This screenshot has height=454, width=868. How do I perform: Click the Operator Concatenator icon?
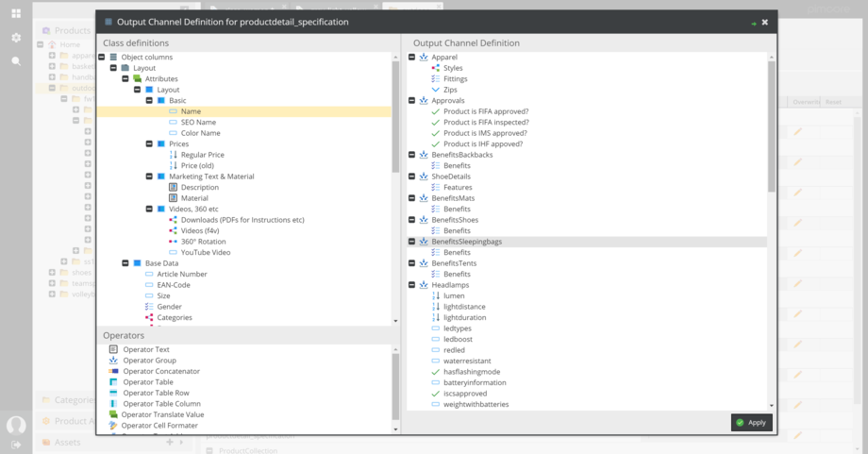[114, 371]
